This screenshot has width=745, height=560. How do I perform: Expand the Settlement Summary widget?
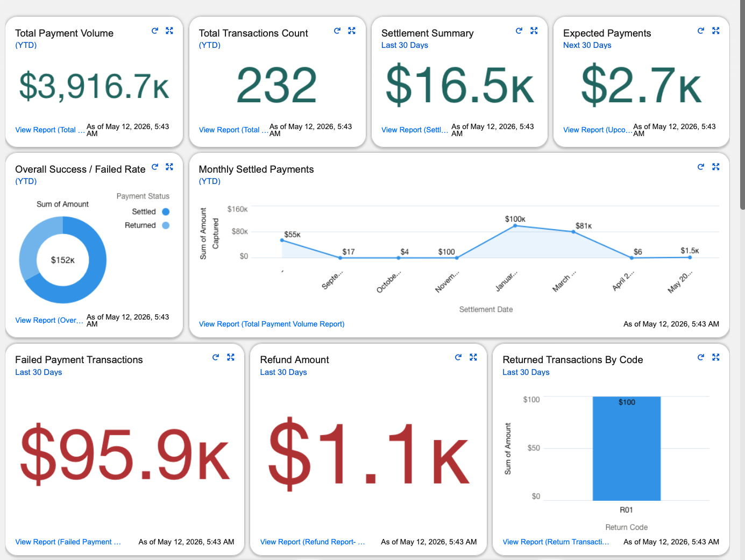point(534,31)
